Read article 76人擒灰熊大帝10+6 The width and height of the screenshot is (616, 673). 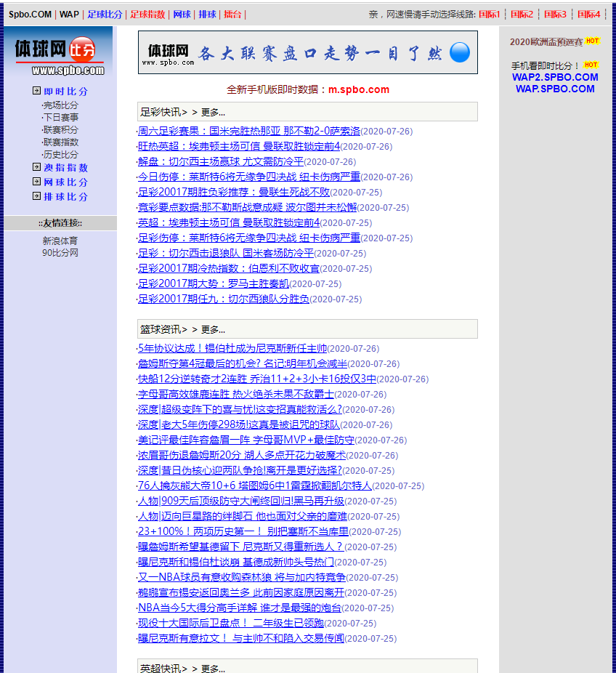click(x=255, y=485)
